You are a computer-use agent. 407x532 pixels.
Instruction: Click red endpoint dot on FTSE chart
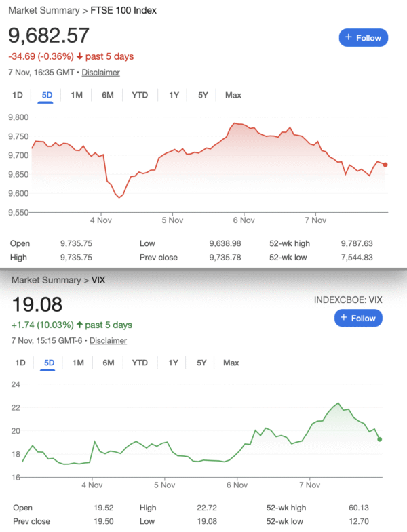[385, 164]
